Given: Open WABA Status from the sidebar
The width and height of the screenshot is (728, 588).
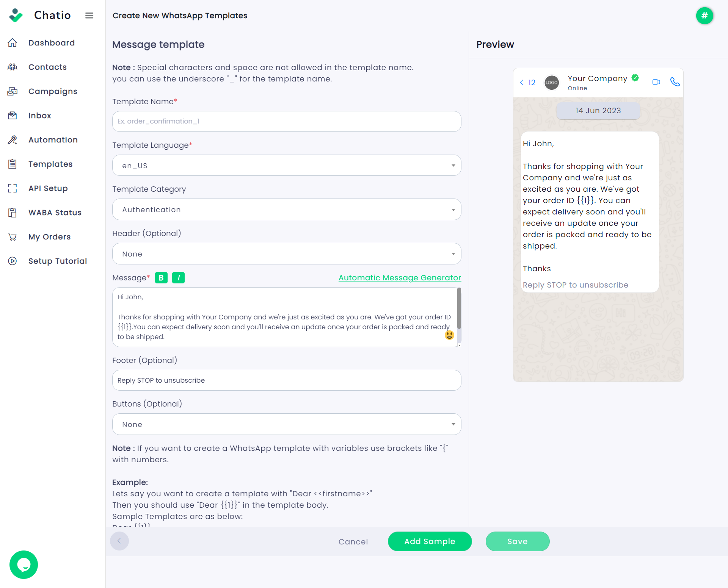Looking at the screenshot, I should [55, 213].
